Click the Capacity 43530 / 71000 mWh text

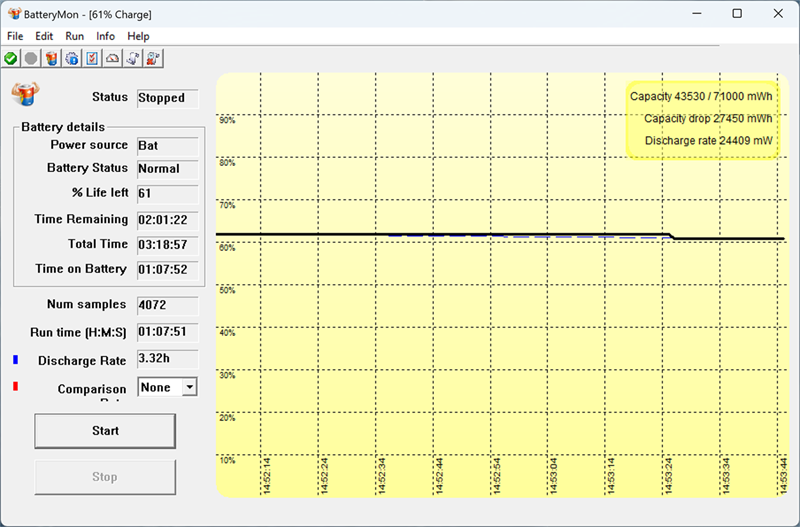click(701, 96)
